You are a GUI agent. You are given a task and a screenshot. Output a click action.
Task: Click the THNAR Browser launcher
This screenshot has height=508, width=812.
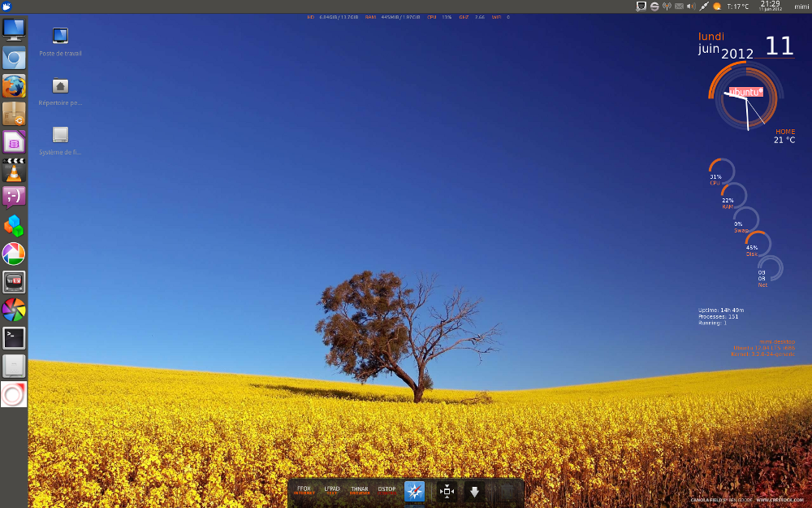359,490
